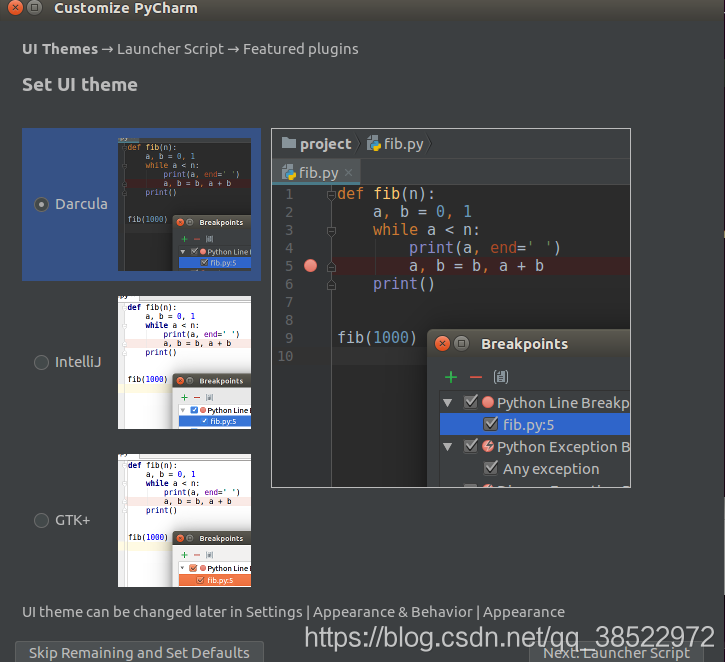725x662 pixels.
Task: Select the fib.py editor tab in preview
Action: click(316, 173)
